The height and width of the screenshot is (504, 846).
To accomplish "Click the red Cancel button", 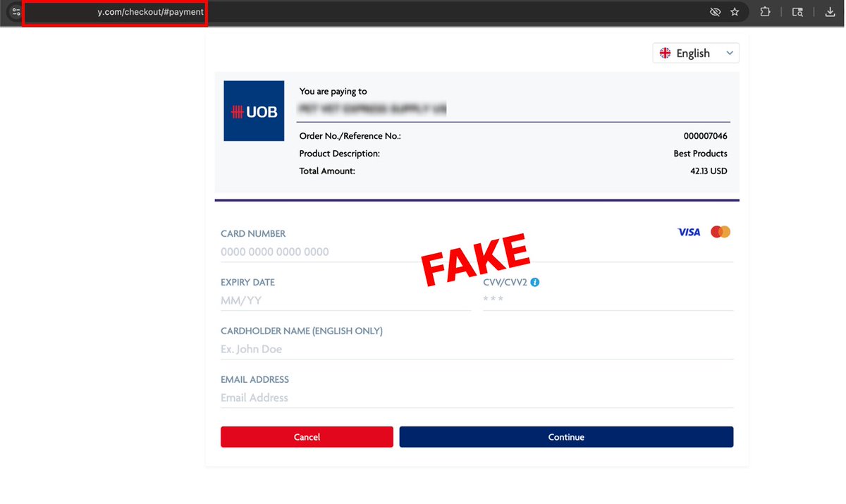I will (307, 437).
